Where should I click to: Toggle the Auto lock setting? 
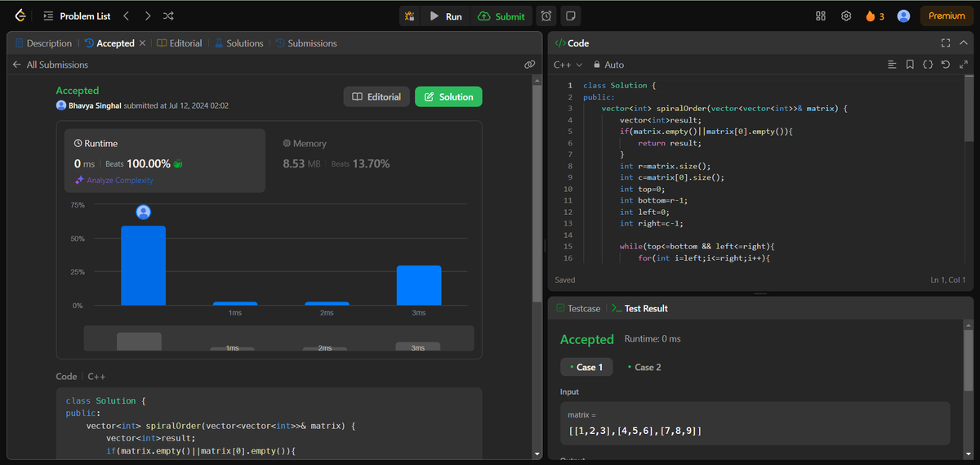[x=608, y=65]
